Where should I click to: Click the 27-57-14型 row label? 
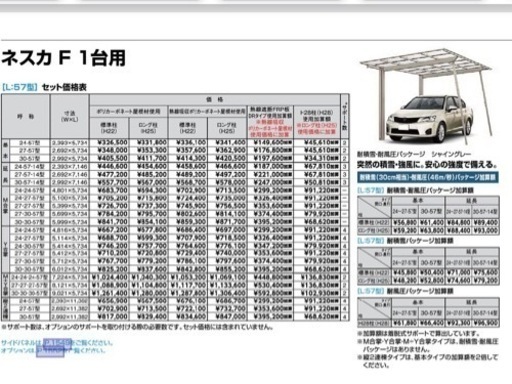pos(29,174)
